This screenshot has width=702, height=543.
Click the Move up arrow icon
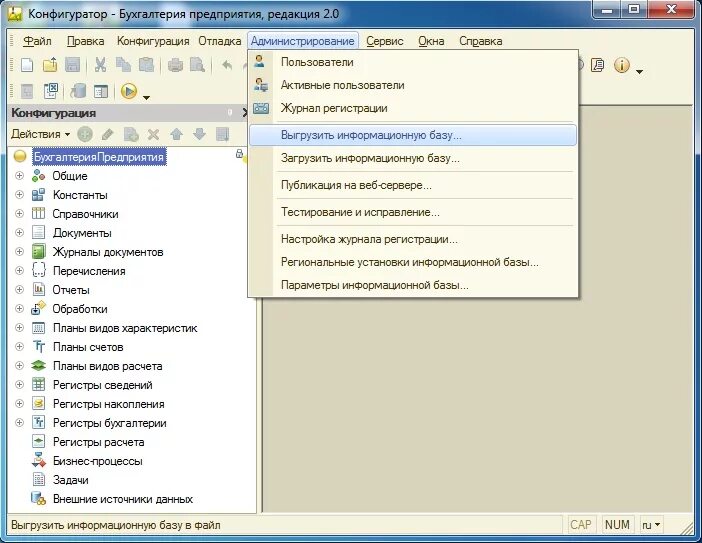pos(176,134)
